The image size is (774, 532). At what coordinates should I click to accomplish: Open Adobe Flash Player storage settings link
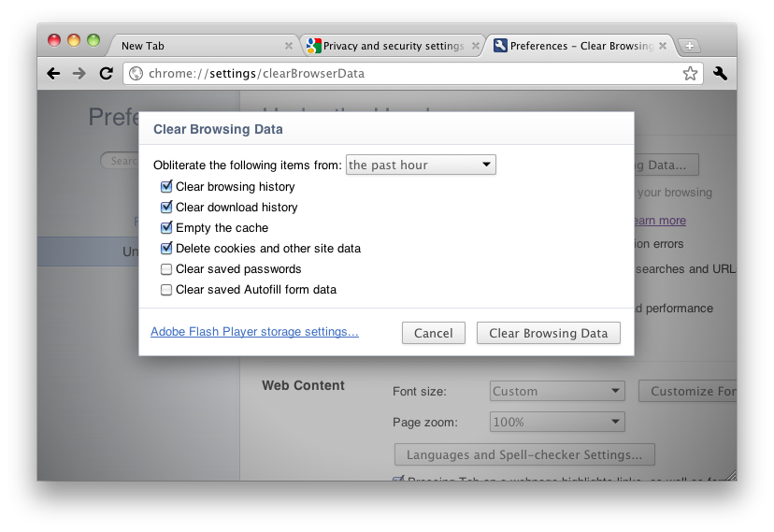pos(254,332)
